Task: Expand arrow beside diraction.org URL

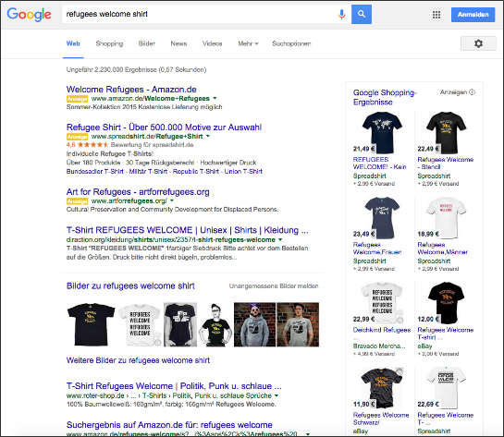Action: (x=280, y=240)
